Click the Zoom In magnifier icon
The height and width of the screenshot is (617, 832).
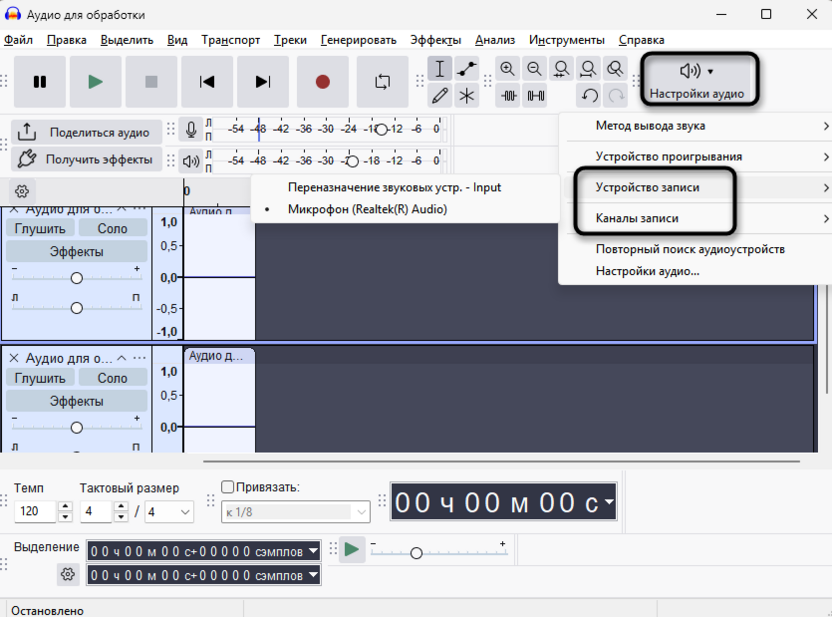coord(508,69)
